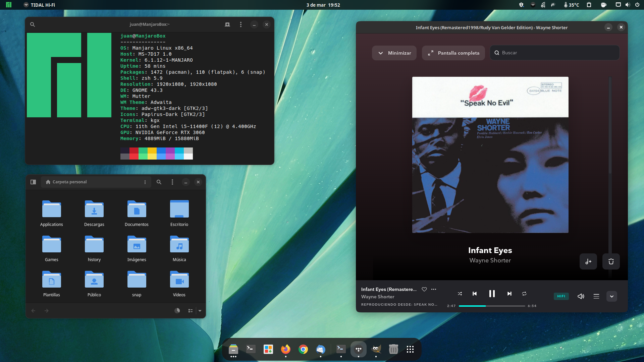Click the disk usage pie icon

pyautogui.click(x=177, y=311)
